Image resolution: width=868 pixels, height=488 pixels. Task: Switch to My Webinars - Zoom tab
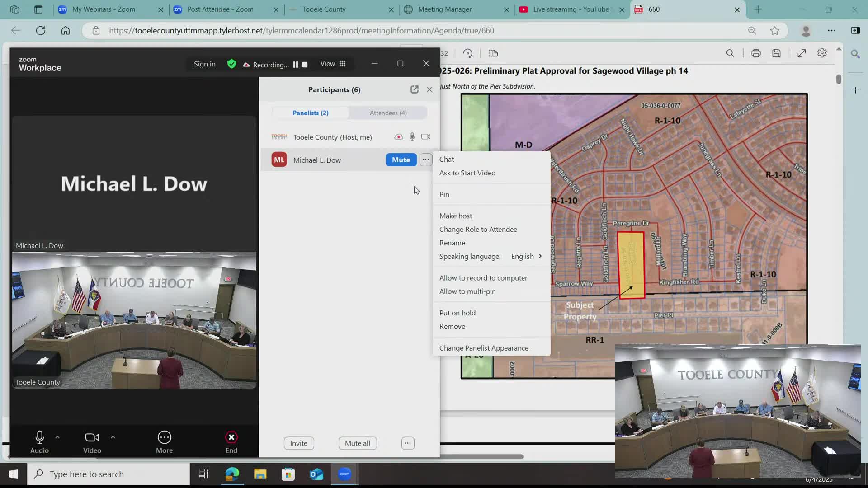[x=111, y=9]
